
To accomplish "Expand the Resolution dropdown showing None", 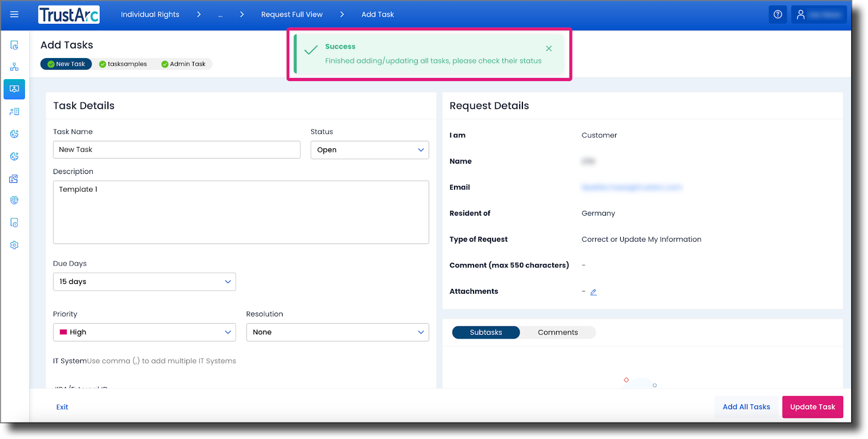I will click(337, 332).
